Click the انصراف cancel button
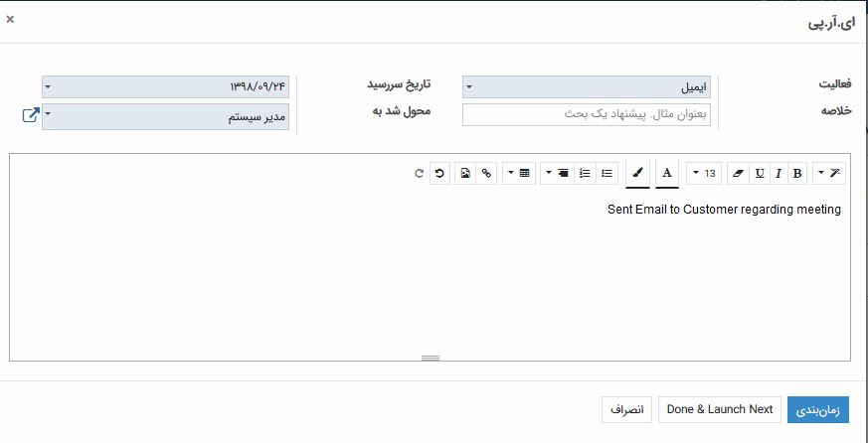Viewport: 868px width, 443px height. 627,410
